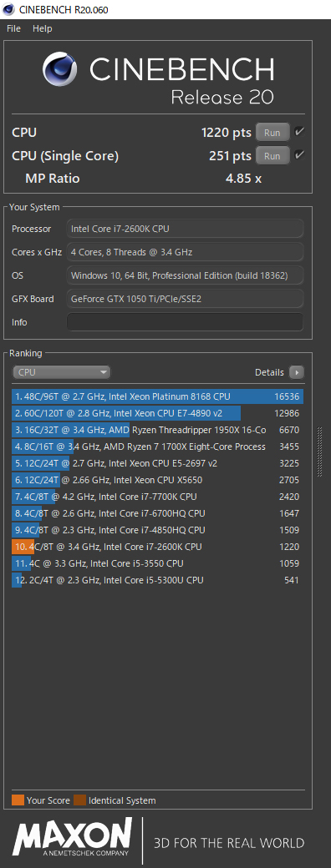
Task: Select the Core i7-2600K ranking entry
Action: [157, 547]
